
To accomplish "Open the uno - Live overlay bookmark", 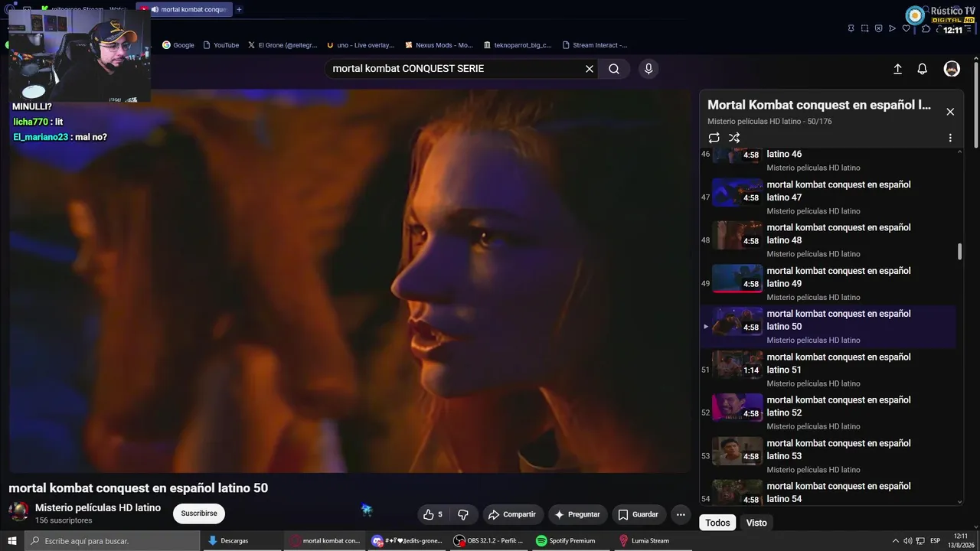I will [361, 45].
